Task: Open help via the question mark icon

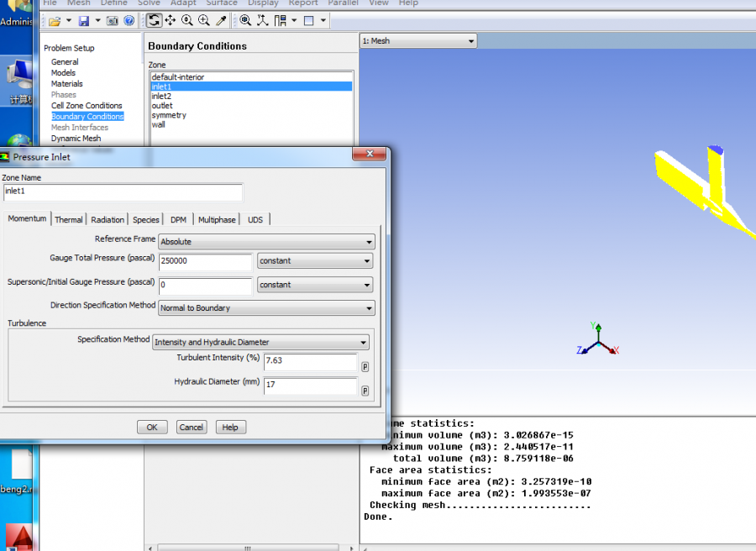Action: pyautogui.click(x=129, y=21)
